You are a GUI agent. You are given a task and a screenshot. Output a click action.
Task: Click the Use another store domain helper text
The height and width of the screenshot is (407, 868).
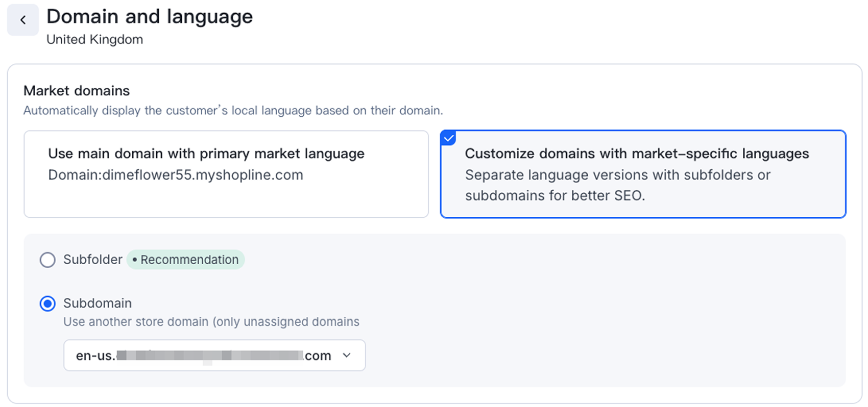[211, 322]
